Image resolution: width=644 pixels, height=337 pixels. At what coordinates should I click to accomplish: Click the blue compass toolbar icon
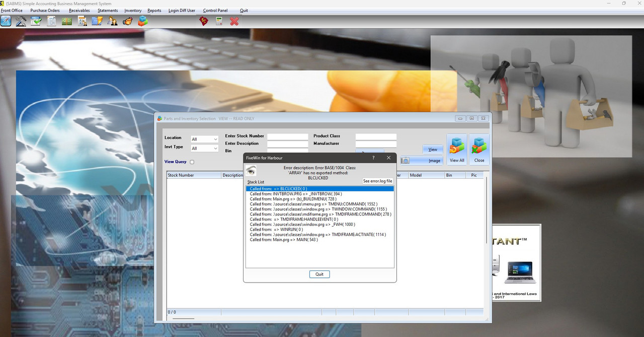tap(6, 21)
